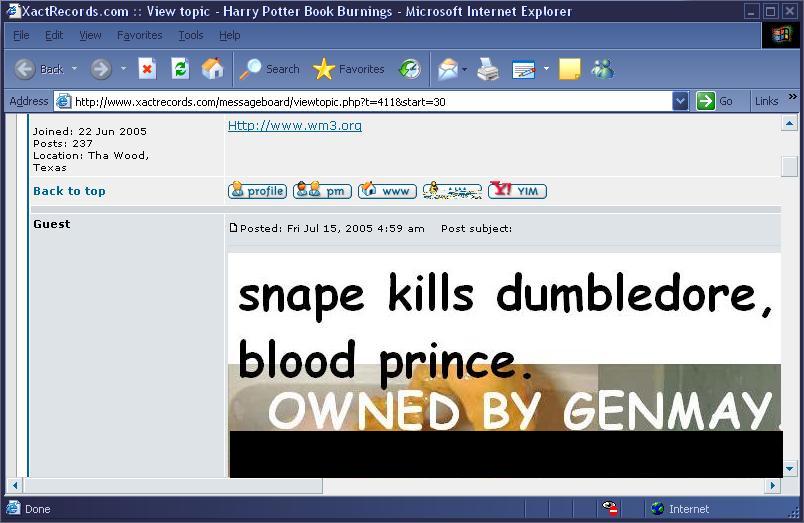Click the popup blocked status icon
The image size is (804, 523).
coord(610,509)
